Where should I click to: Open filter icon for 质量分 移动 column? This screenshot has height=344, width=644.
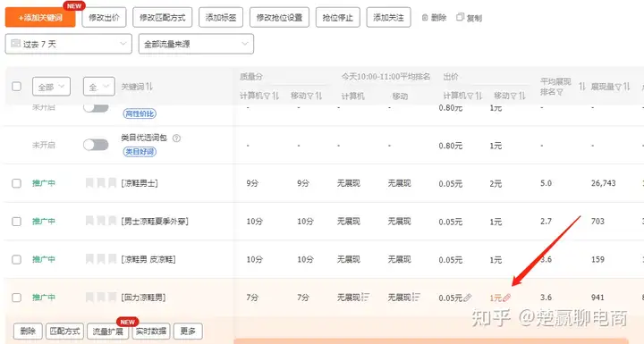pos(310,96)
